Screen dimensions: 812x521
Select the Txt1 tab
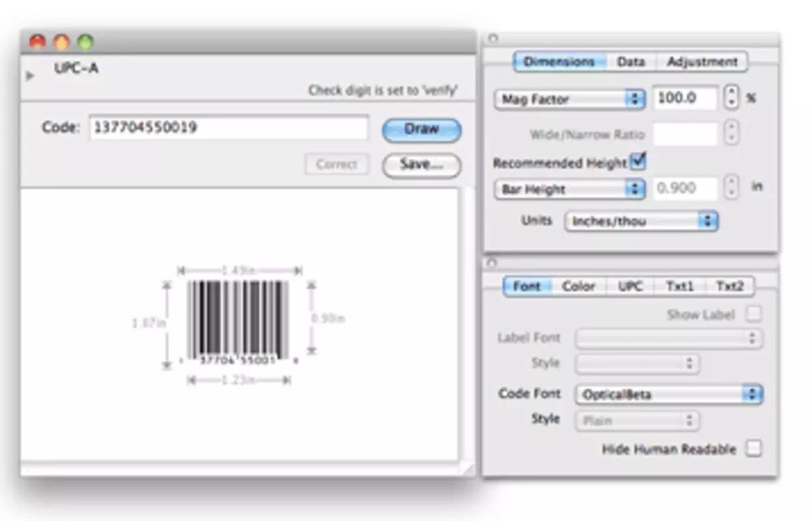(x=679, y=286)
